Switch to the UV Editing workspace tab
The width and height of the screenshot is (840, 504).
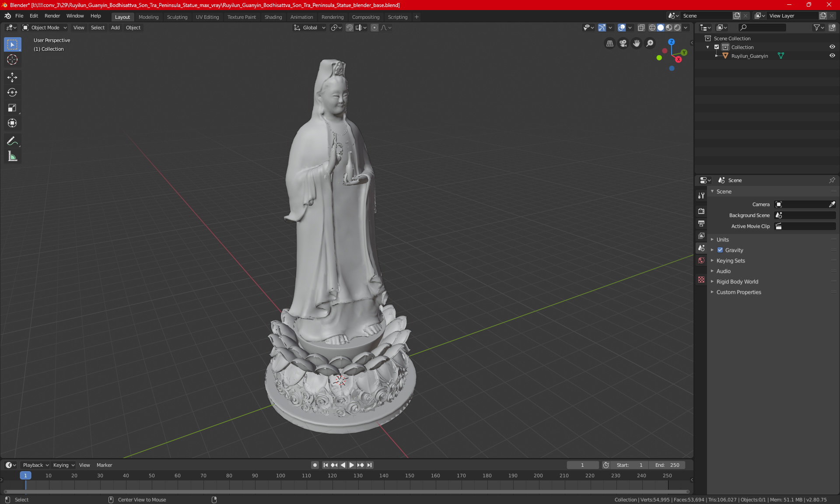(x=207, y=17)
